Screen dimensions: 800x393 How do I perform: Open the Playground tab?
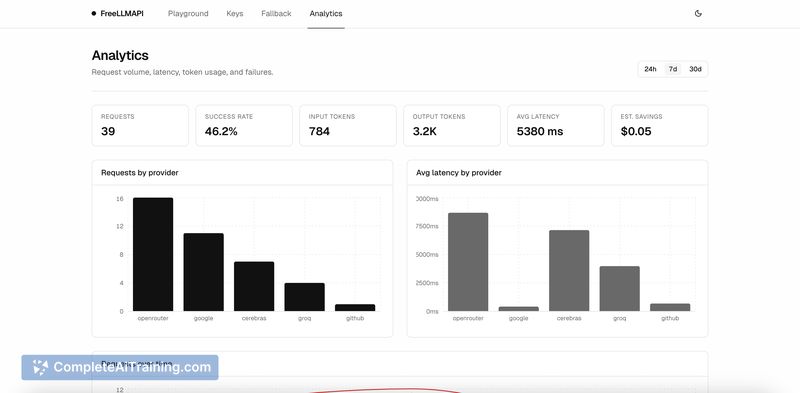[188, 14]
